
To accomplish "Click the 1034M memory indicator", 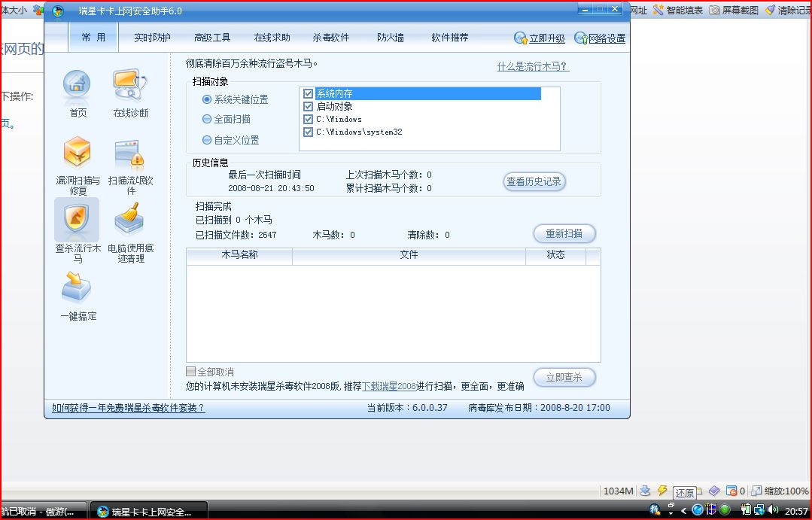I will coord(619,491).
